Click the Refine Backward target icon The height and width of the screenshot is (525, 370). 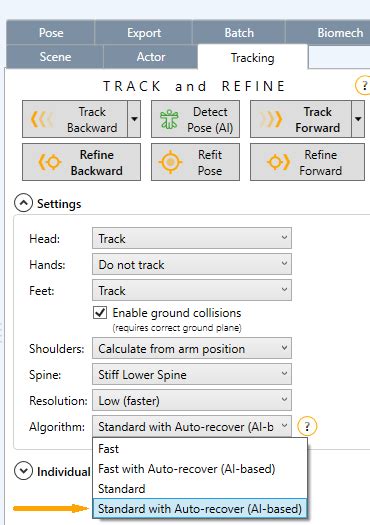50,162
